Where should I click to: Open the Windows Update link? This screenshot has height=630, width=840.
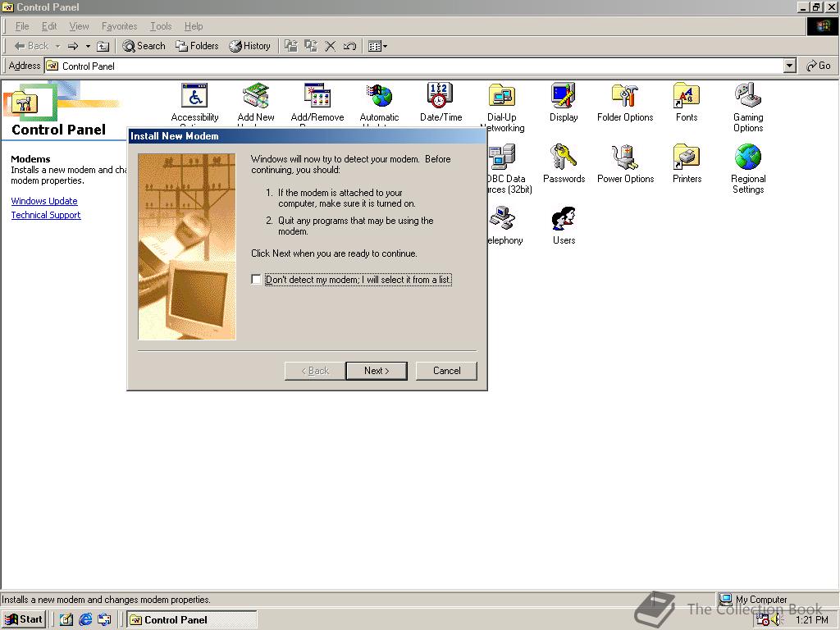pyautogui.click(x=44, y=201)
